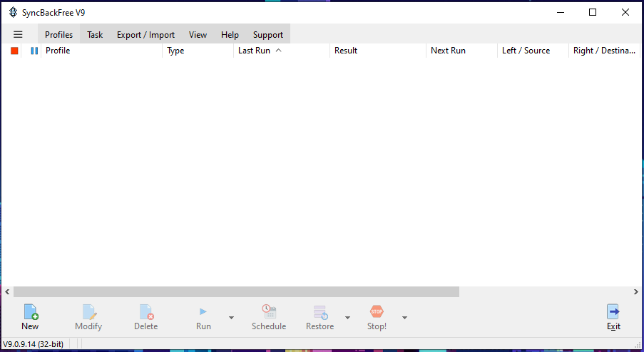Viewport: 644px width, 352px height.
Task: Click the New profile icon
Action: tap(31, 312)
